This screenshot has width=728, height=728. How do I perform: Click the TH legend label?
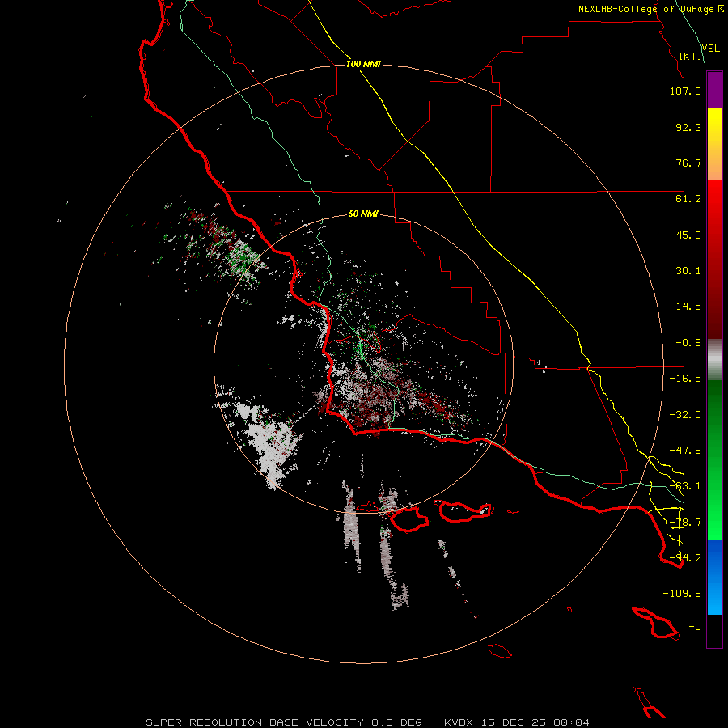[x=695, y=630]
